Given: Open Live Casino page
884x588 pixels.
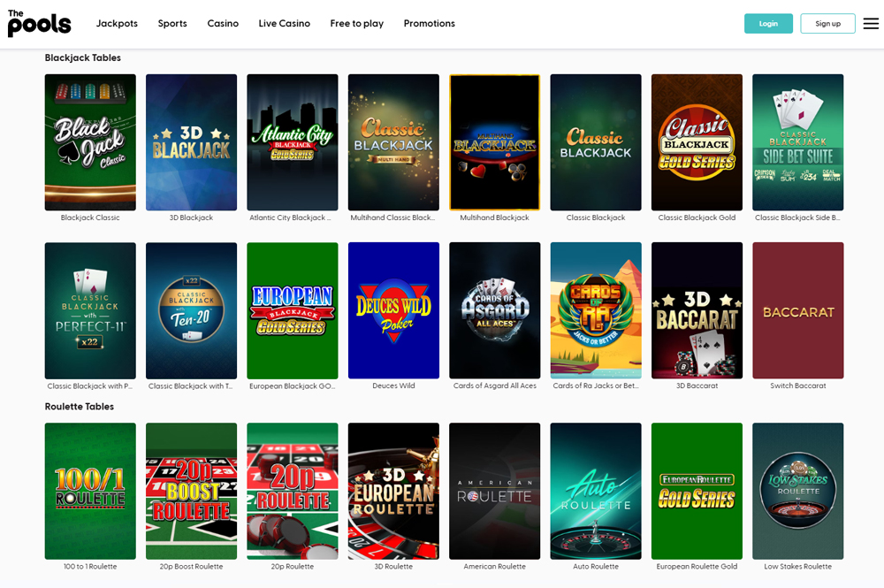Looking at the screenshot, I should 284,24.
